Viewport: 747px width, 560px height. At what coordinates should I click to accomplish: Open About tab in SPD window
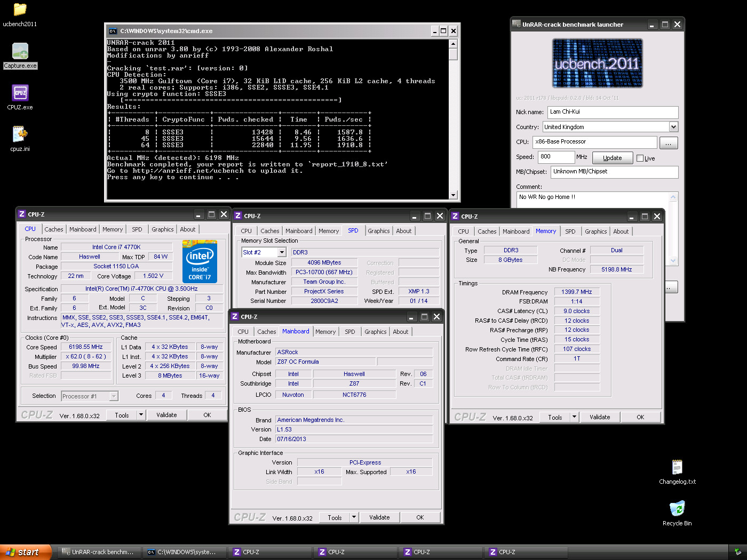[x=404, y=231]
